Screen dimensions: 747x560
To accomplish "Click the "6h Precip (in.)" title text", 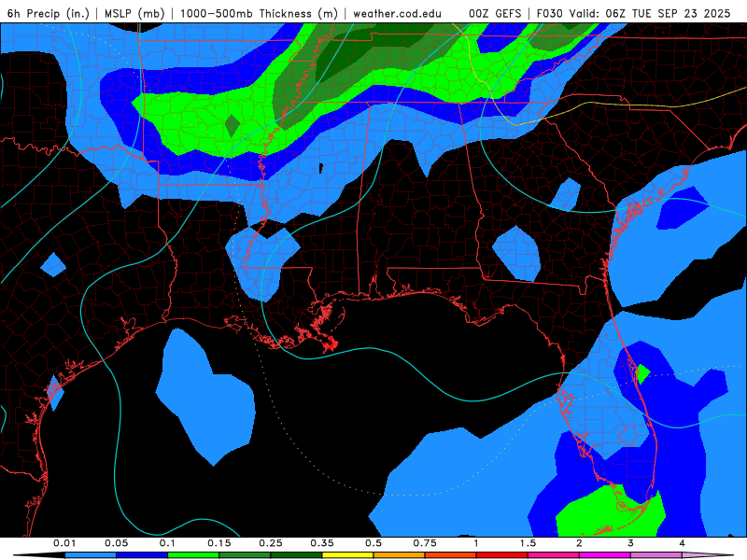I will 49,13.
